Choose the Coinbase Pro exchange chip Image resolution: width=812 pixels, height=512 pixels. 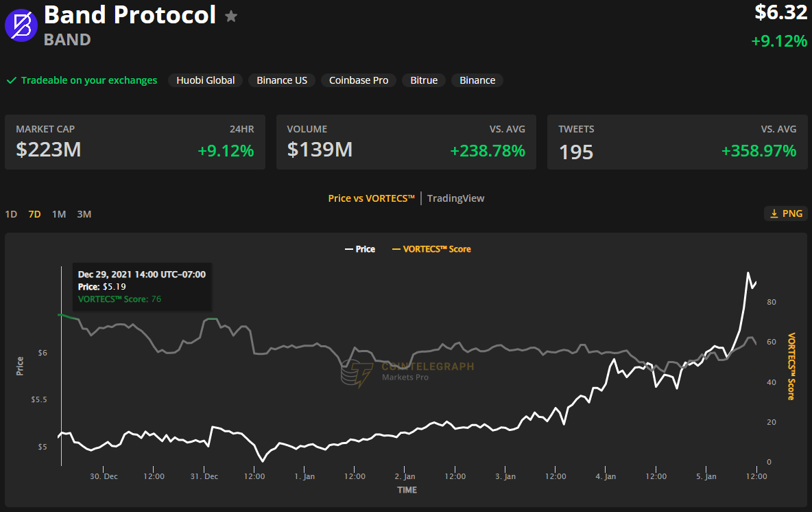point(358,80)
